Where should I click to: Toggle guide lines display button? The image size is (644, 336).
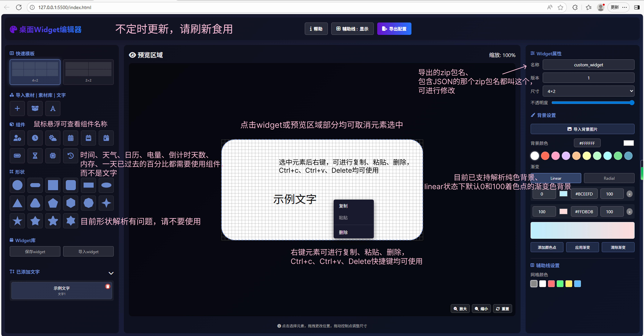(352, 29)
